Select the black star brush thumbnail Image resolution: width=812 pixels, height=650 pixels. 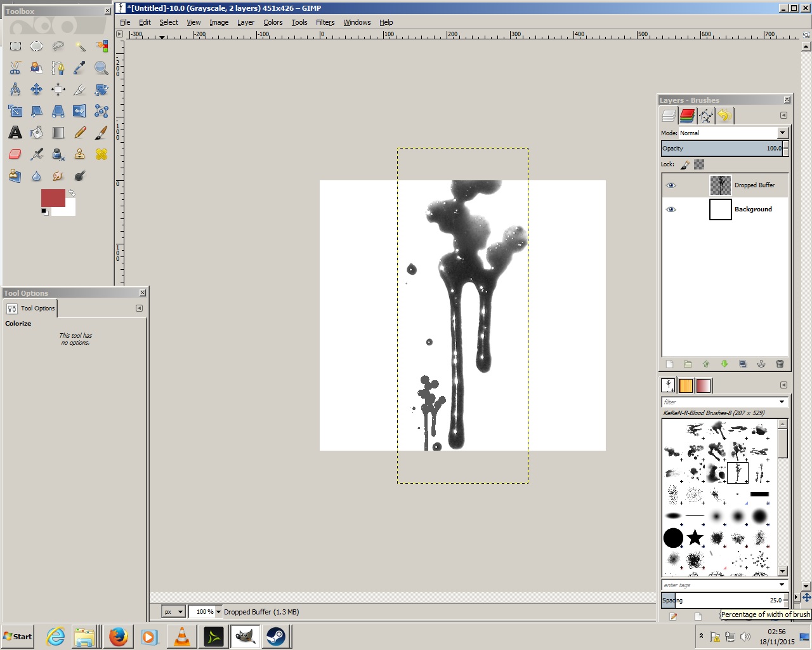695,538
